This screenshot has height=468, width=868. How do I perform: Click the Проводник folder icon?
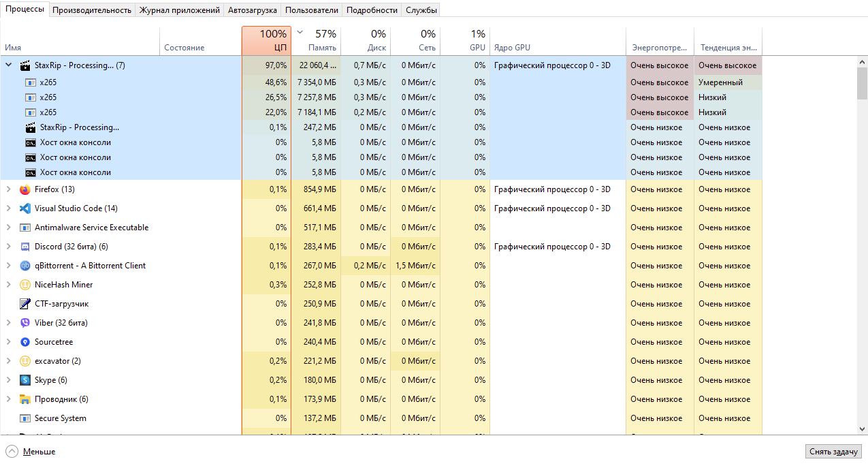25,399
